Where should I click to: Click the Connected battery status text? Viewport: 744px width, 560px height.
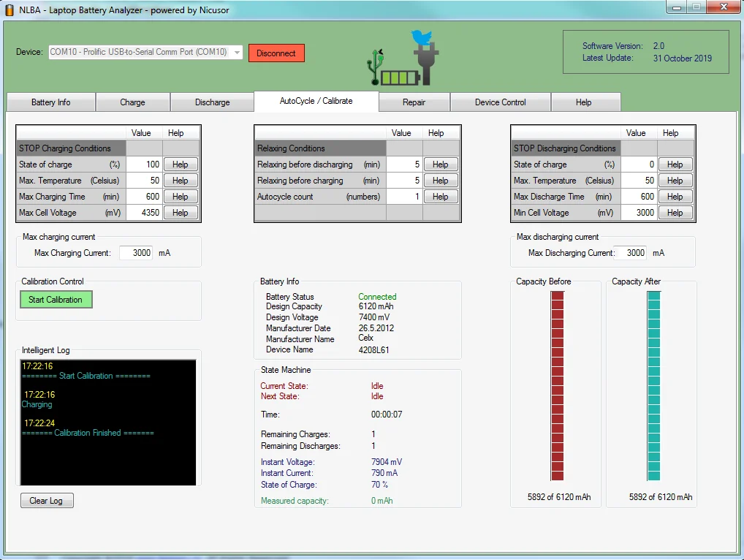pos(377,297)
